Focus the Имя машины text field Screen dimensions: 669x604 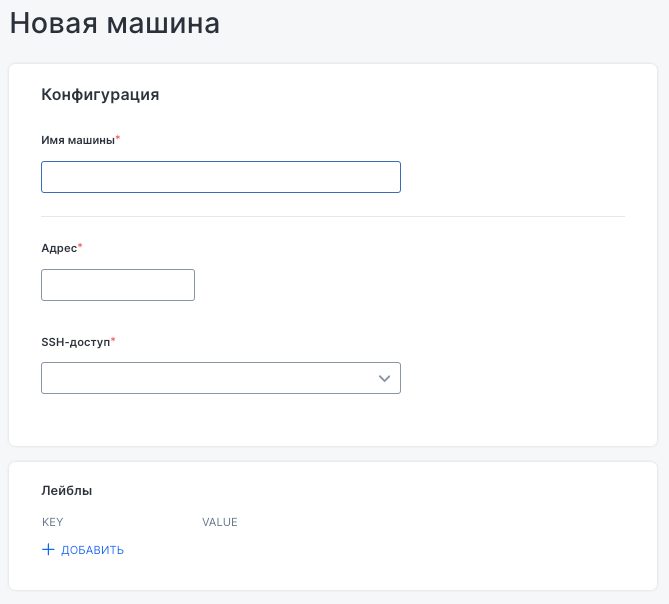point(220,177)
